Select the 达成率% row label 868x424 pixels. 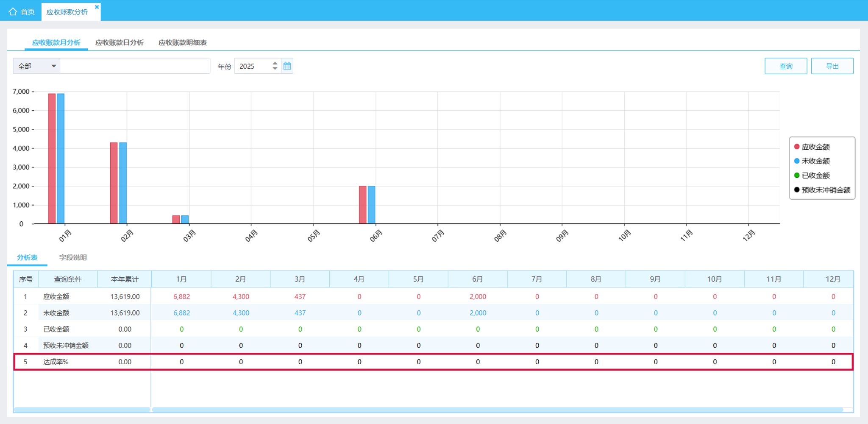56,362
